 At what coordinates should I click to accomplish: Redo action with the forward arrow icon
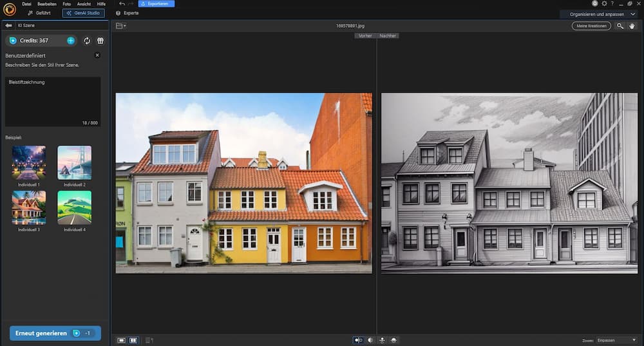point(131,4)
